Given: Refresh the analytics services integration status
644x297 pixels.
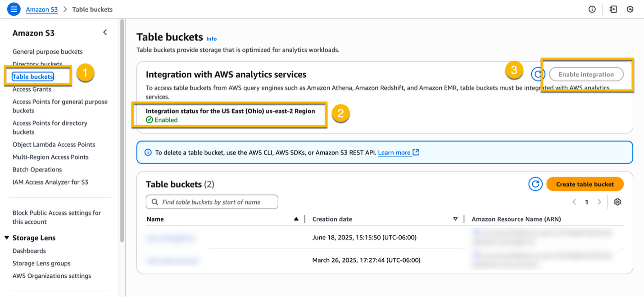Looking at the screenshot, I should (x=538, y=74).
